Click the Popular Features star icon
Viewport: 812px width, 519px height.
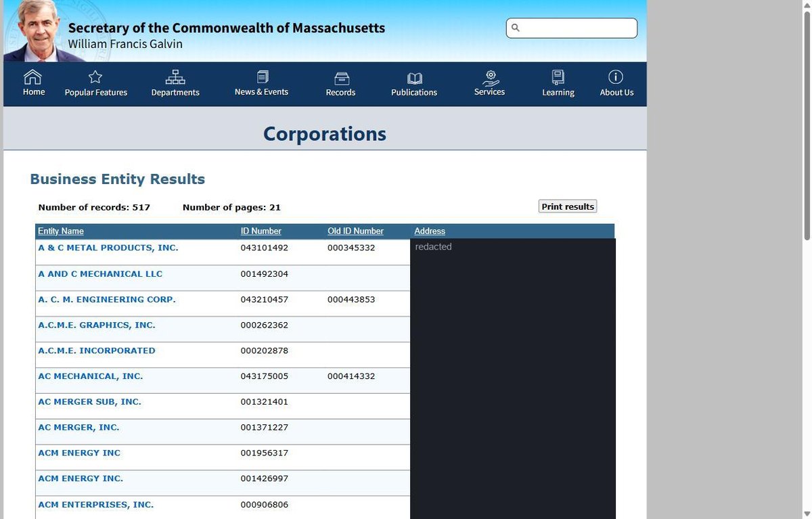(x=95, y=77)
